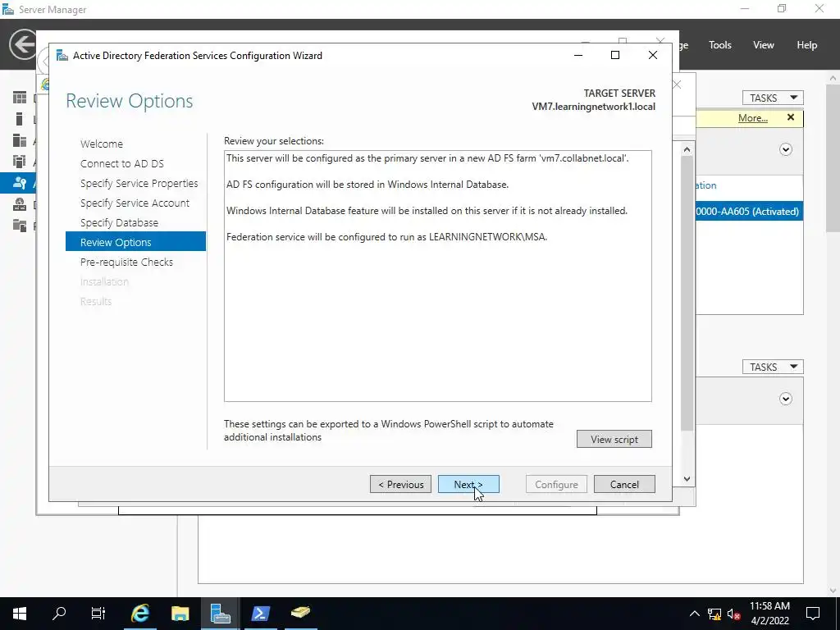This screenshot has width=840, height=630.
Task: Select the 0000-AA605 (Activated) server row
Action: [x=749, y=211]
